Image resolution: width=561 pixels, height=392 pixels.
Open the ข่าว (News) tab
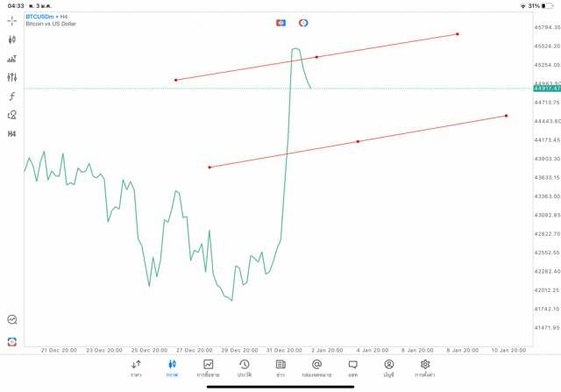(280, 367)
